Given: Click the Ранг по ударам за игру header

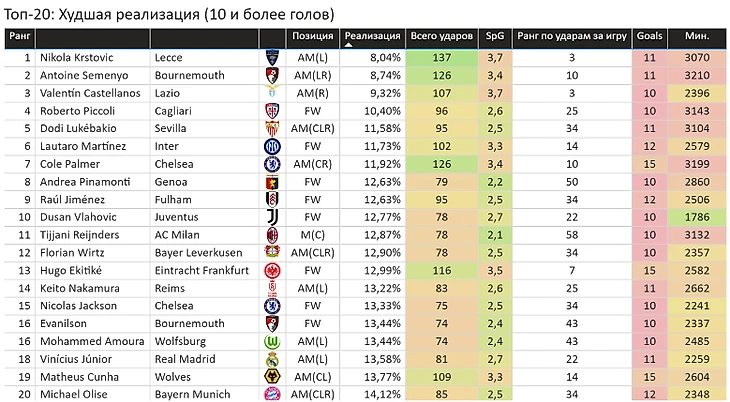Looking at the screenshot, I should click(572, 36).
